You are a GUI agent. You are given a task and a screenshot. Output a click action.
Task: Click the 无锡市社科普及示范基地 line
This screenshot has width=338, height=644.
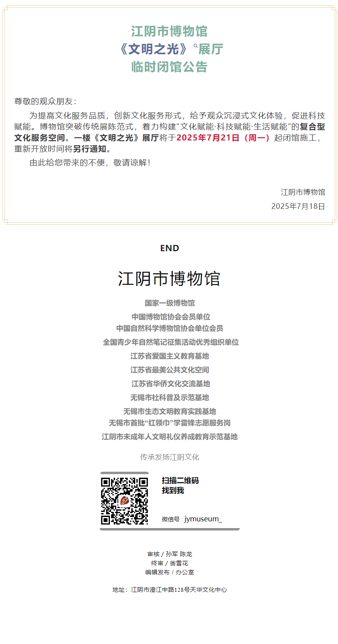point(170,398)
